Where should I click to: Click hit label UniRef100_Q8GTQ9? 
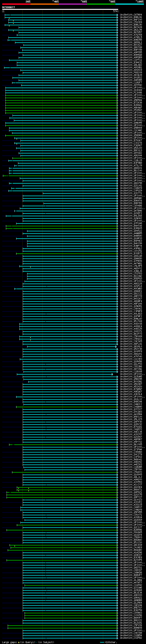[x=131, y=48]
